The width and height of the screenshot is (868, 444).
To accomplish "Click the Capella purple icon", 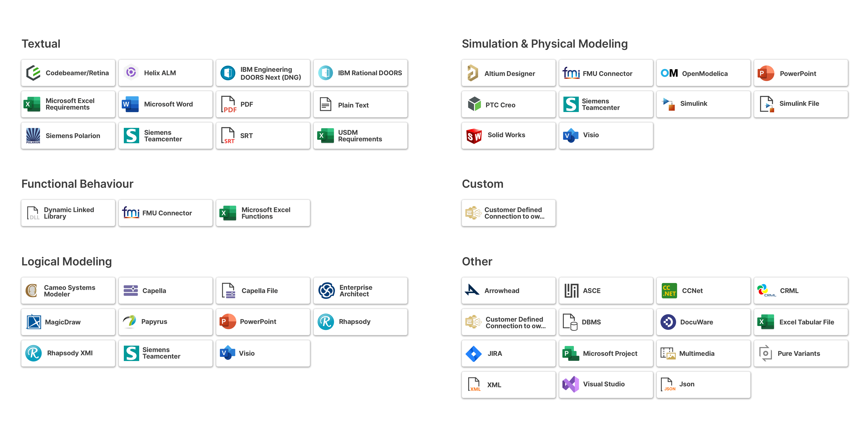I will (x=131, y=290).
